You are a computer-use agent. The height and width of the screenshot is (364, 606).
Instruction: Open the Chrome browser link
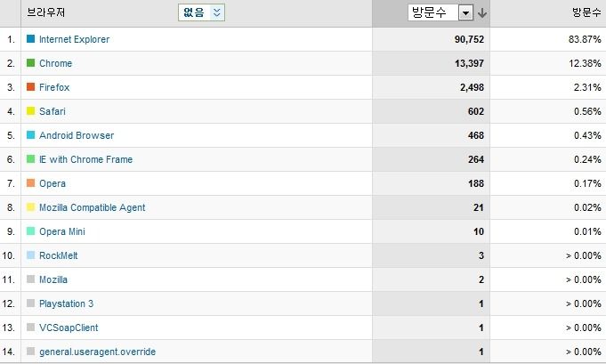[x=56, y=63]
